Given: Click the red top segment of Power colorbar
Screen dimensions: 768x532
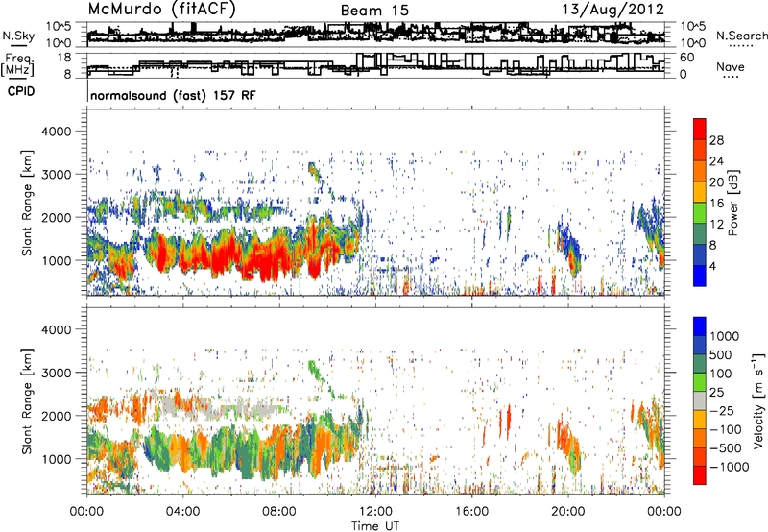Looking at the screenshot, I should (700, 130).
